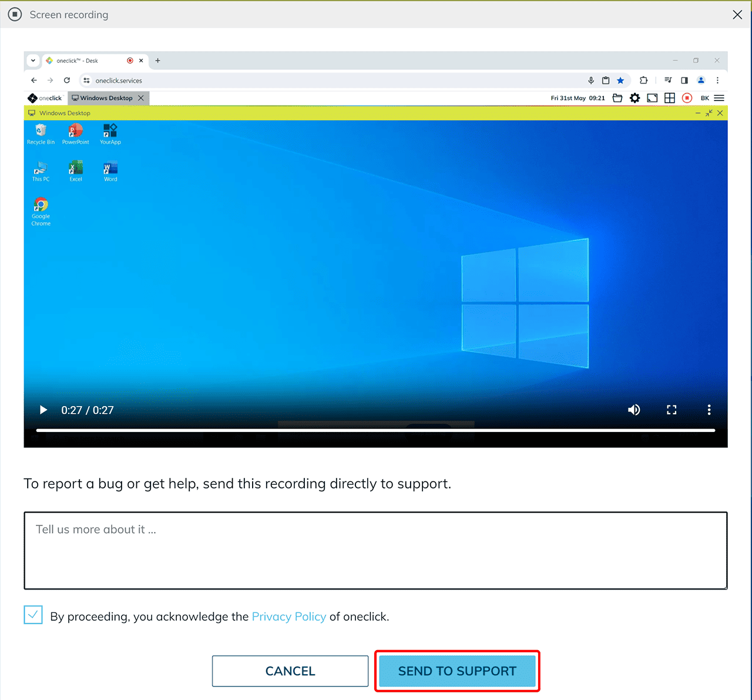The height and width of the screenshot is (700, 752).
Task: Open the video's three-dot options menu
Action: (x=709, y=410)
